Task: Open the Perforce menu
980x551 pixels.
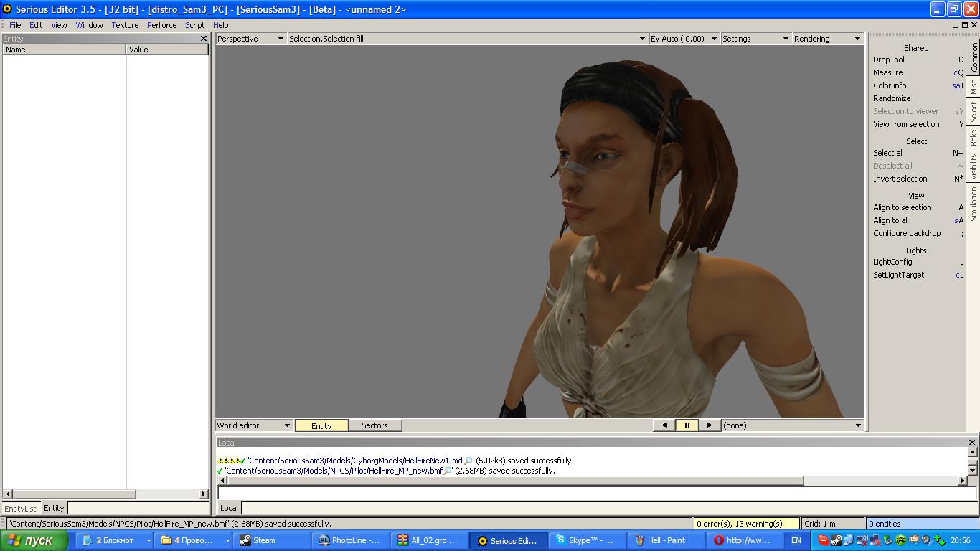Action: pyautogui.click(x=162, y=25)
